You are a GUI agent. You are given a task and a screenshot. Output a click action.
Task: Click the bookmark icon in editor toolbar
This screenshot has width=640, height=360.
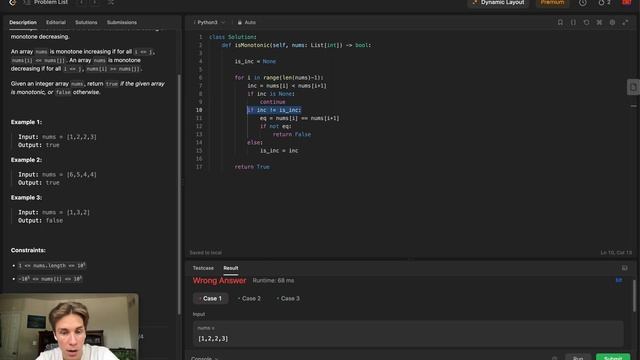[x=560, y=22]
